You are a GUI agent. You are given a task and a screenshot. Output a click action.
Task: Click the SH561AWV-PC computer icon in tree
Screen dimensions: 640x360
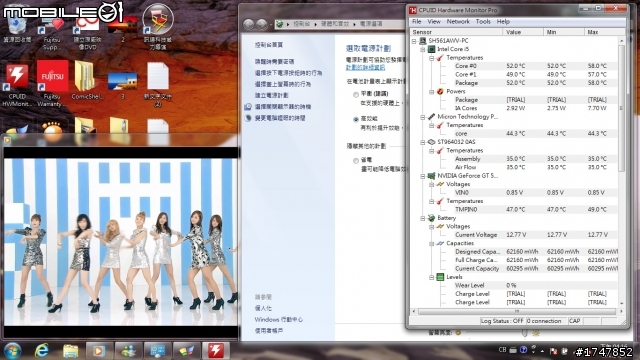pyautogui.click(x=423, y=41)
